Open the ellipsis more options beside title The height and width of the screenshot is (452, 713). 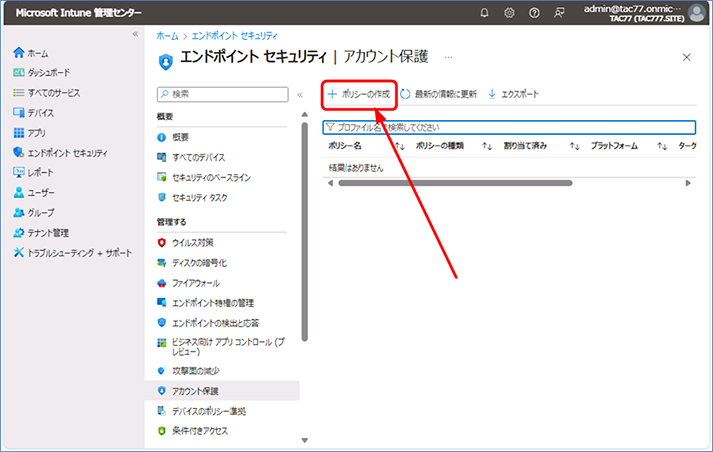tap(448, 58)
